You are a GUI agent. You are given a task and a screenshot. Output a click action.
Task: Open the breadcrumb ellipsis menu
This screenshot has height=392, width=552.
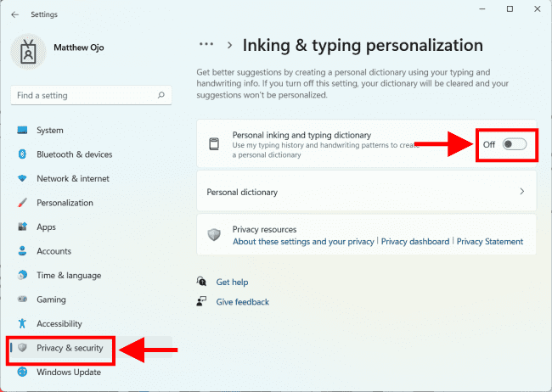206,45
